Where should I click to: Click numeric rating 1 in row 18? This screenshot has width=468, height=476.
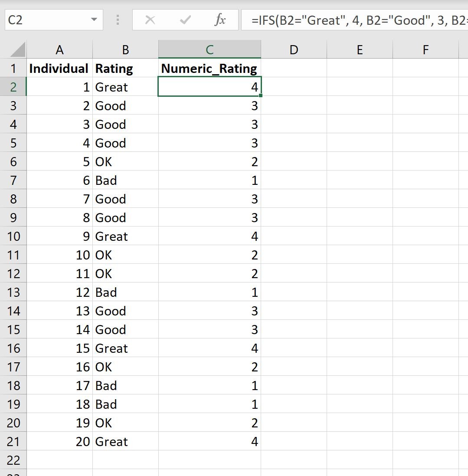[x=209, y=386]
